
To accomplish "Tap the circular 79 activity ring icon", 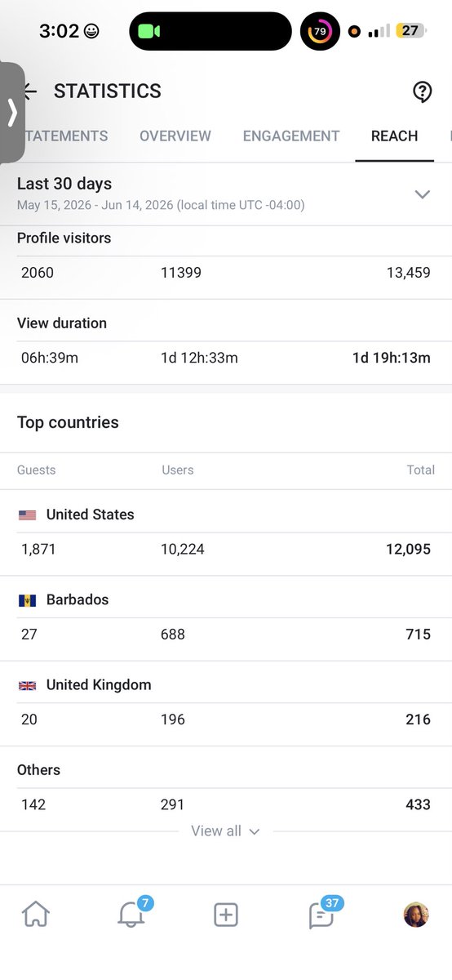I will pyautogui.click(x=320, y=32).
